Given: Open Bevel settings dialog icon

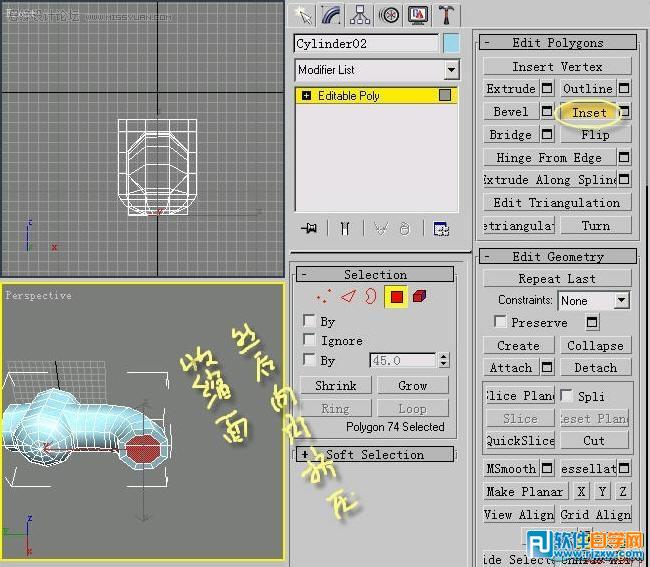Looking at the screenshot, I should coord(547,111).
